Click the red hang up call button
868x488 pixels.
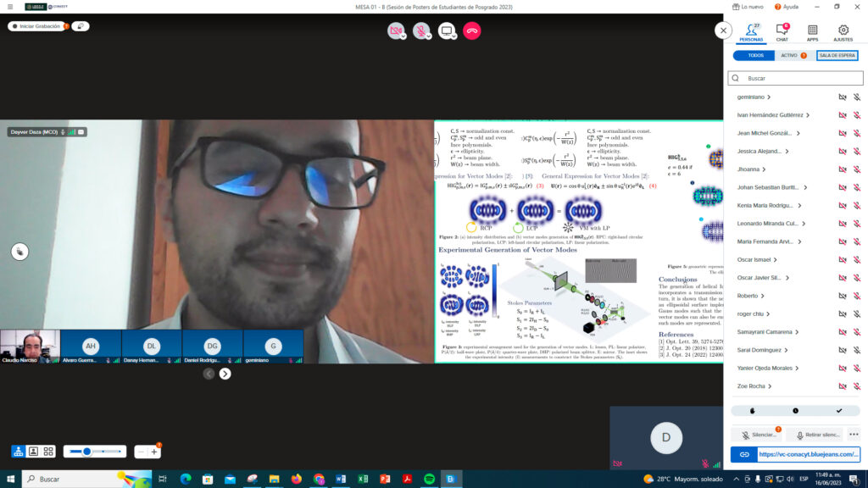coord(472,30)
